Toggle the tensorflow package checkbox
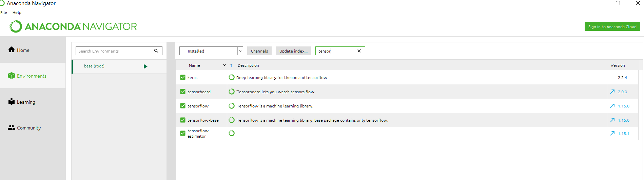This screenshot has height=180, width=644. [x=183, y=106]
